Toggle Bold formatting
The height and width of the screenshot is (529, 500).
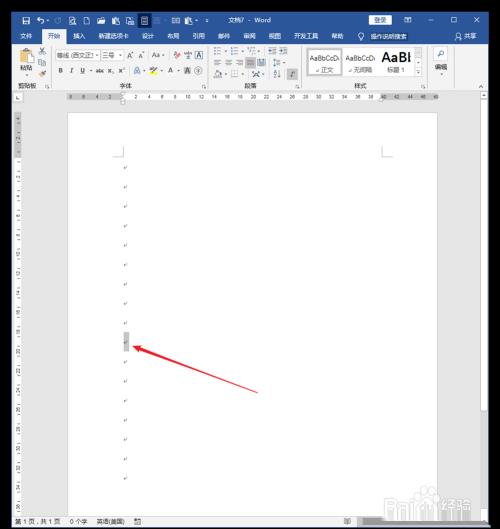[x=60, y=71]
